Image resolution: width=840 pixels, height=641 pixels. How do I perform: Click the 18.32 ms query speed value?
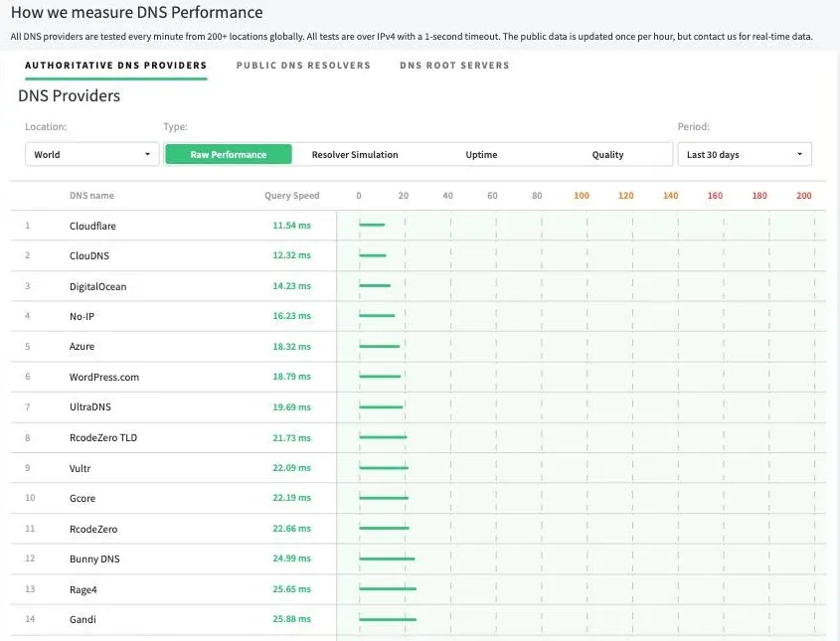[x=291, y=347]
